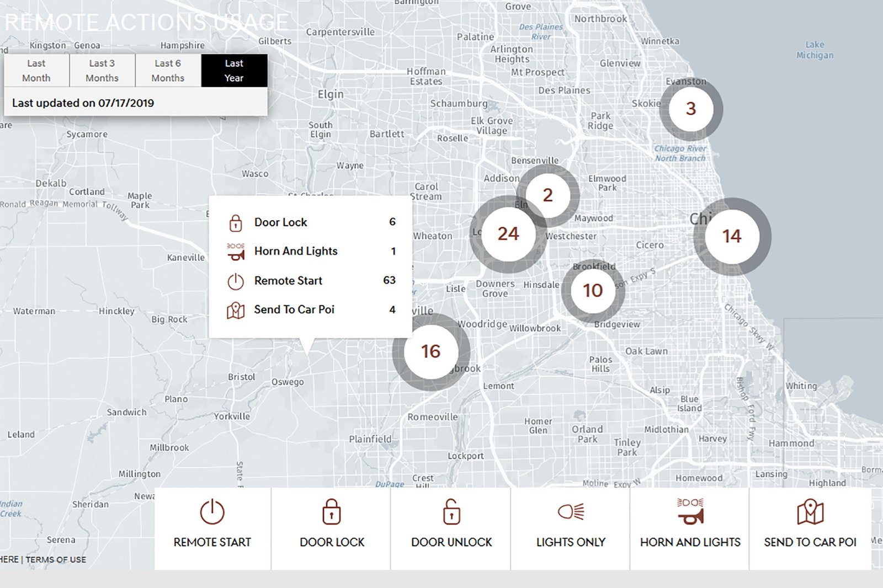Screen dimensions: 883x588
Task: Click the cluster marker labeled 16
Action: (430, 351)
